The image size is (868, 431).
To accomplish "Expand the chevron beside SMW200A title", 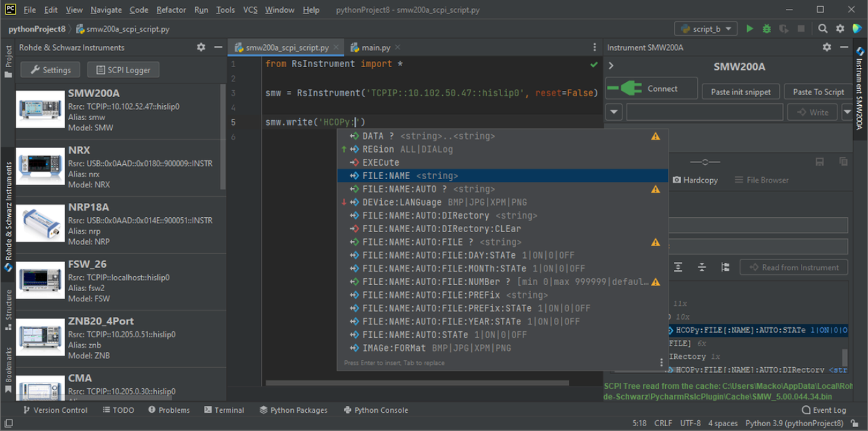I will point(611,66).
